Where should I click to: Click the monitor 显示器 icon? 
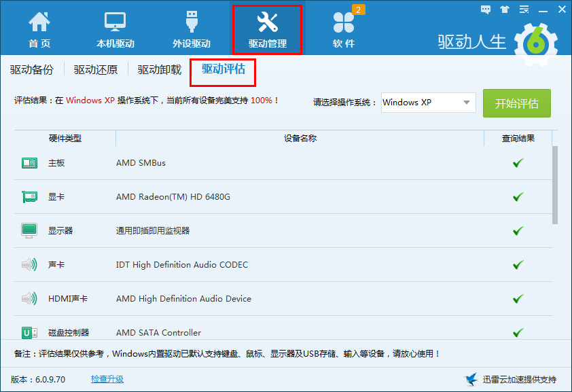click(29, 231)
